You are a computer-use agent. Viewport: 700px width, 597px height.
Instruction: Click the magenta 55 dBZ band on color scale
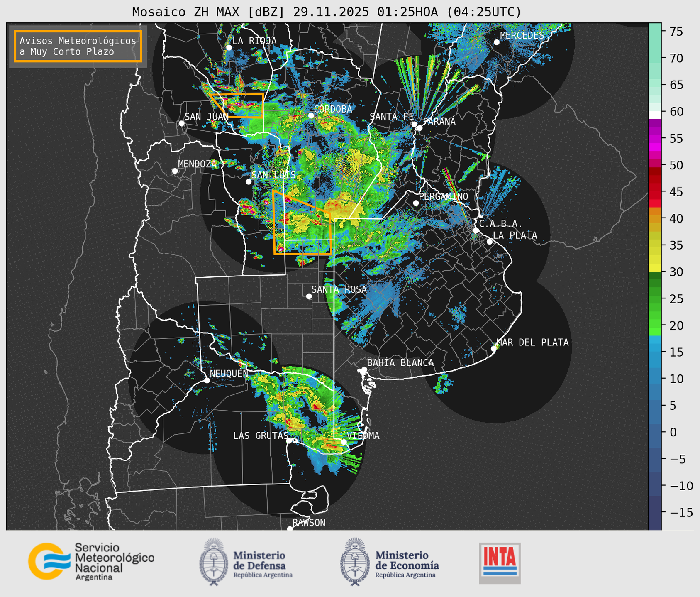(x=655, y=138)
